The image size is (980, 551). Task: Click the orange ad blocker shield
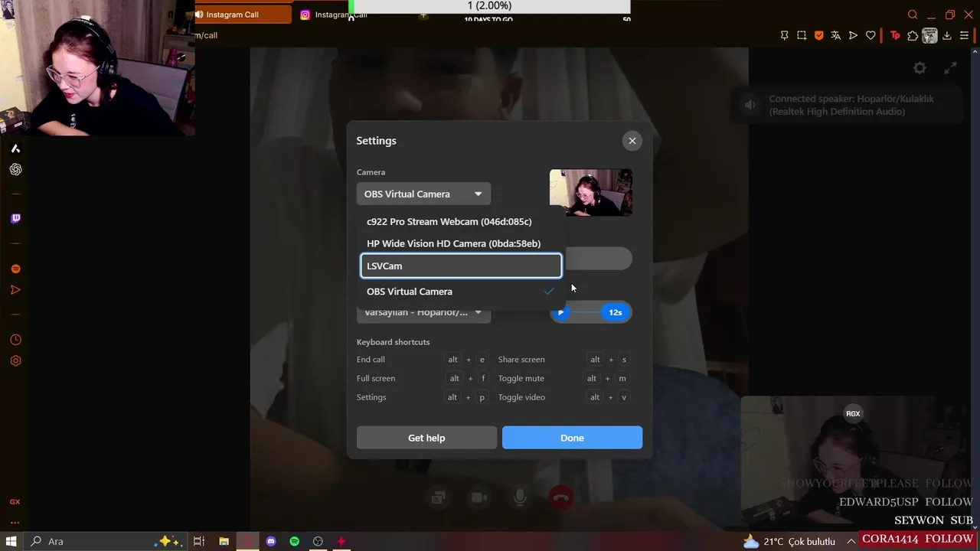tap(819, 35)
